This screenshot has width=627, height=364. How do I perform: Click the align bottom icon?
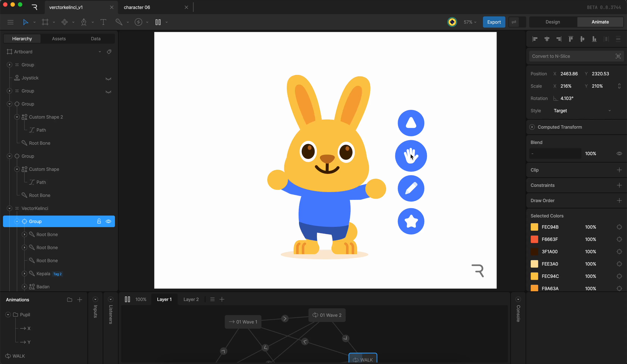[x=594, y=39]
